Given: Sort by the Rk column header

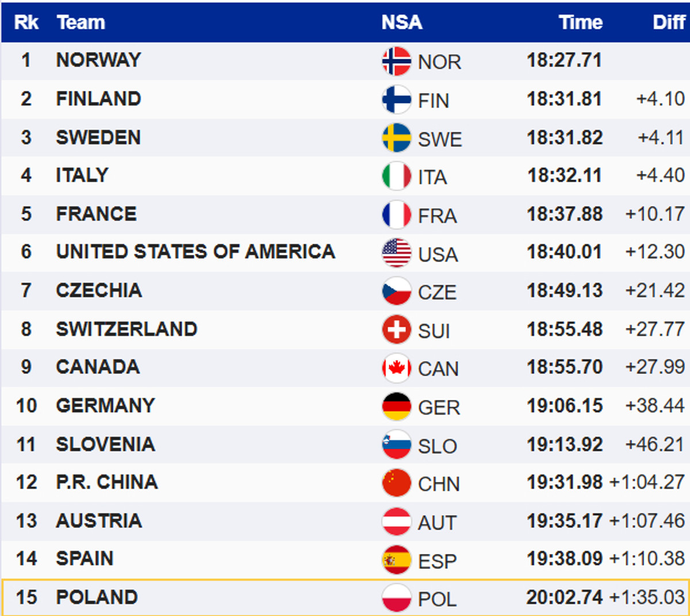Looking at the screenshot, I should coord(26,22).
